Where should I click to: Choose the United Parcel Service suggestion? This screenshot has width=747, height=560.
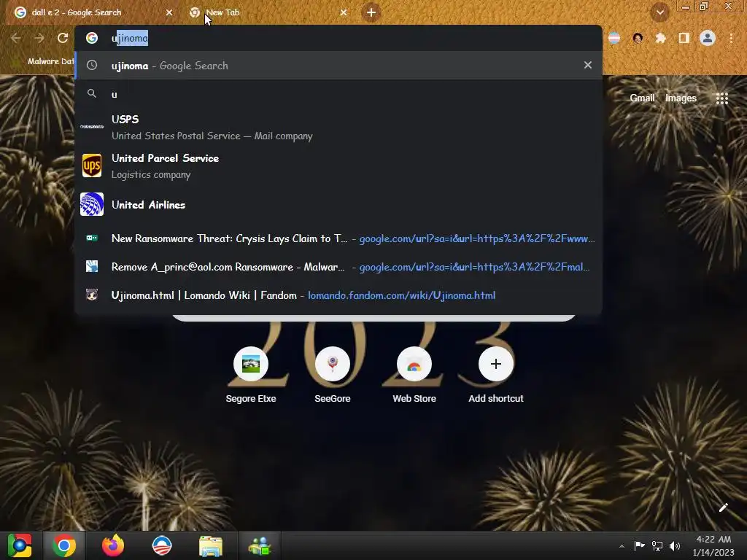(338, 166)
